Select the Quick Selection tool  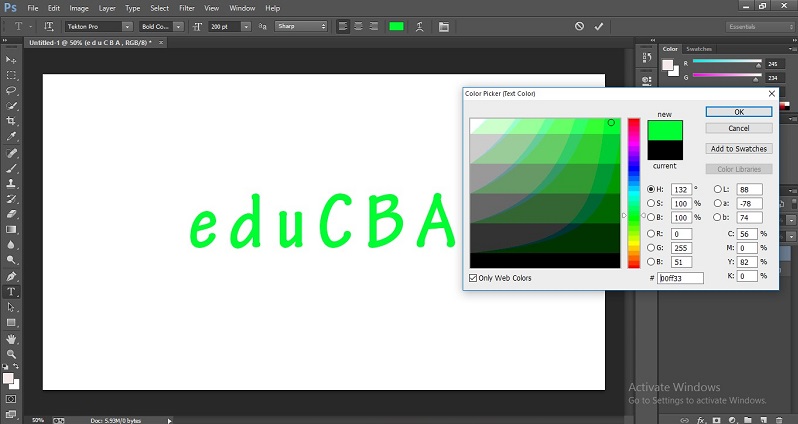point(11,106)
